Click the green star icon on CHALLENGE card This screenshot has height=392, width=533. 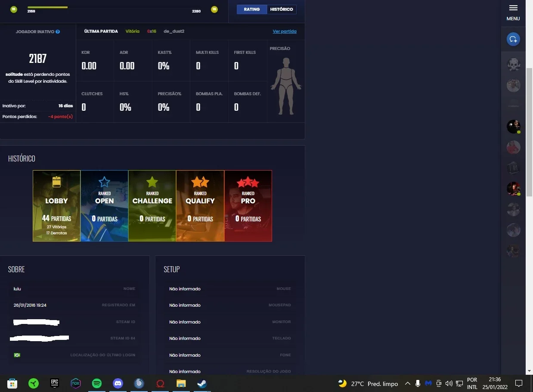(152, 182)
